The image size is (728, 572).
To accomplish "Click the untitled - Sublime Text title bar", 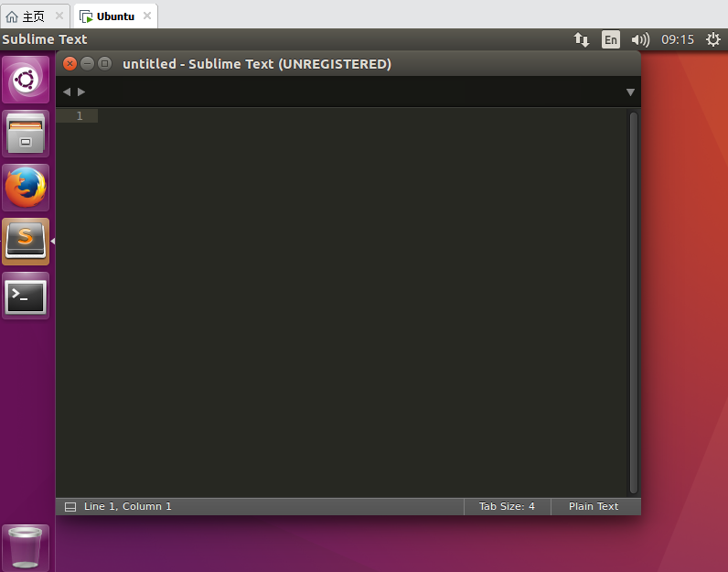I will pyautogui.click(x=257, y=64).
